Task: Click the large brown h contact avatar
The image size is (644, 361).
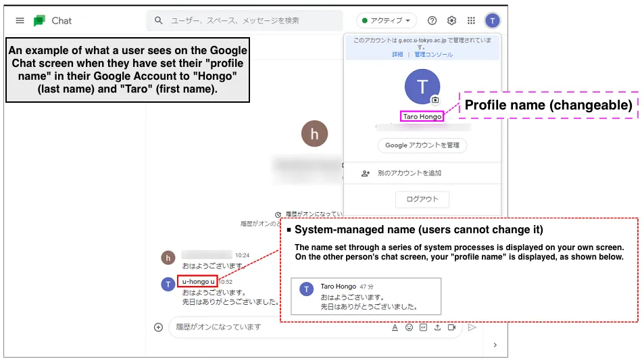Action: 314,133
